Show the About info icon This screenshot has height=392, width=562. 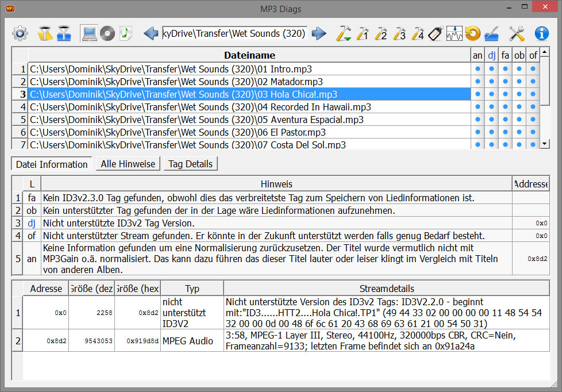point(541,33)
